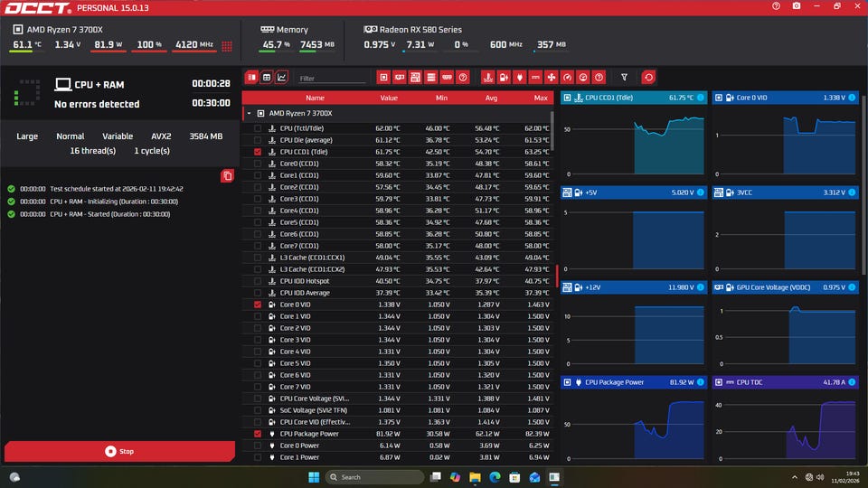Filter sensors by GPU hardware icon
Image resolution: width=868 pixels, height=488 pixels.
tap(399, 78)
